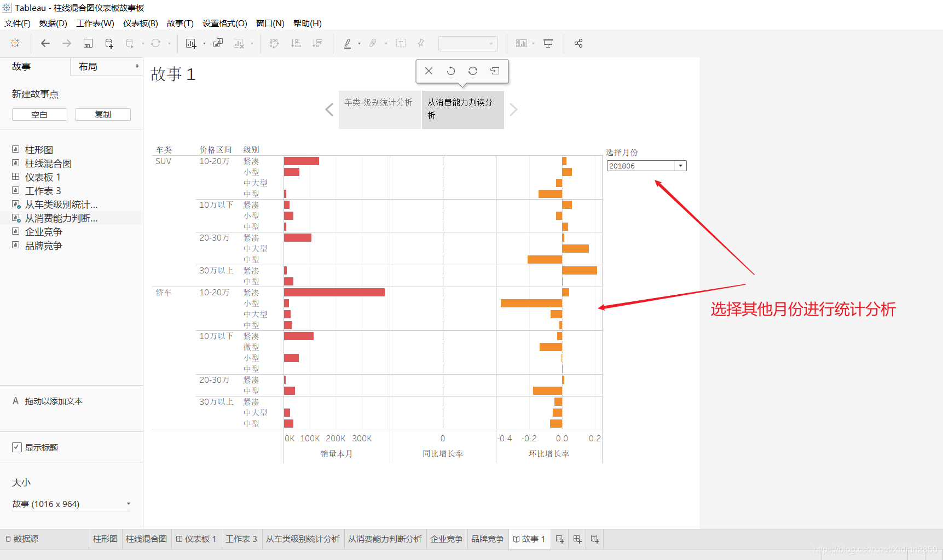Open dropdown arrow next to refresh icon
Image resolution: width=943 pixels, height=560 pixels.
click(169, 43)
